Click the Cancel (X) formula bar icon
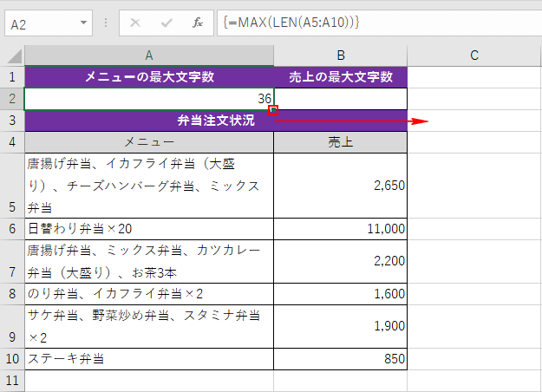542x392 pixels. coord(135,23)
